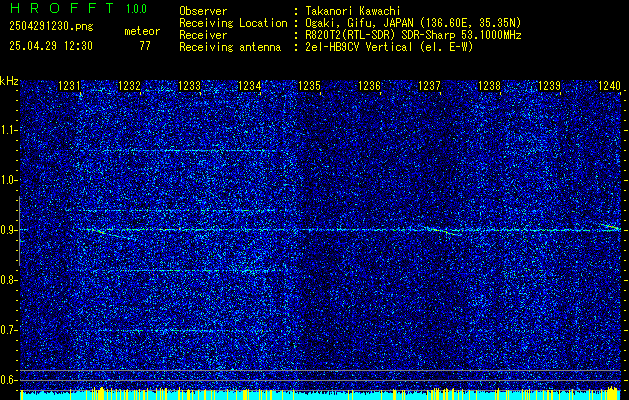Click the meteor label
The height and width of the screenshot is (400, 629).
pyautogui.click(x=142, y=31)
